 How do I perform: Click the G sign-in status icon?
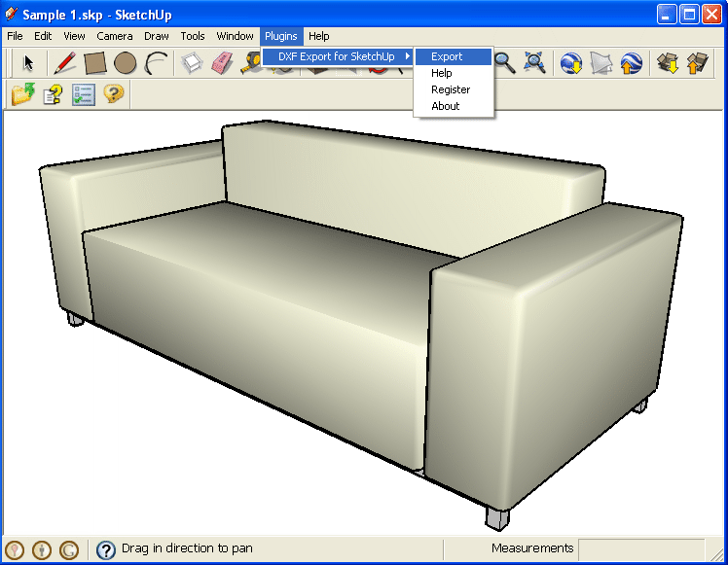69,549
